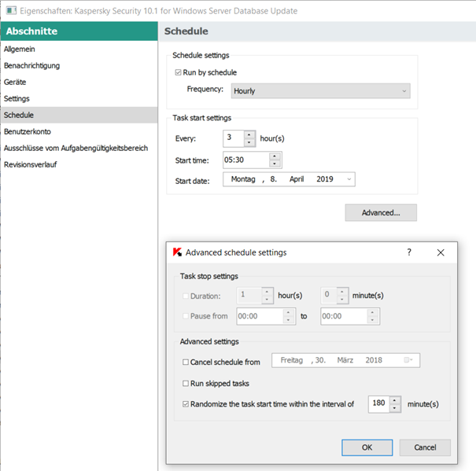Uncheck the 'Run by schedule' checkbox
Viewport: 476px width, 471px height.
(179, 72)
